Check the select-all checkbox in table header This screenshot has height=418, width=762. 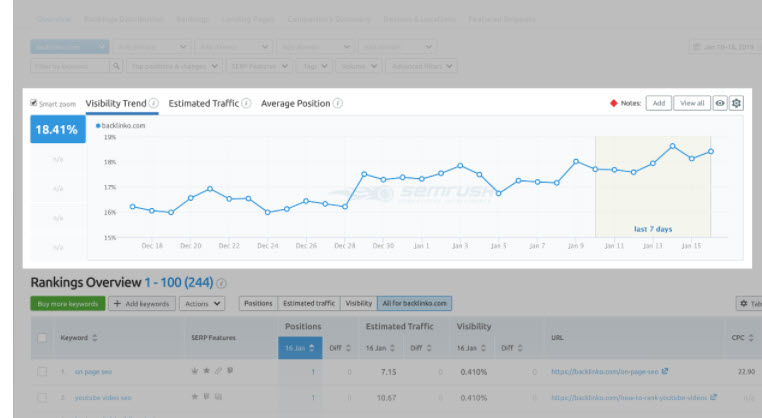[42, 337]
